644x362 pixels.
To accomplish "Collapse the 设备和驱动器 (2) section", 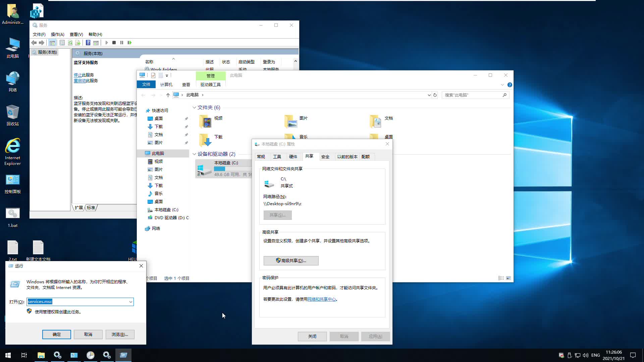I will point(195,154).
